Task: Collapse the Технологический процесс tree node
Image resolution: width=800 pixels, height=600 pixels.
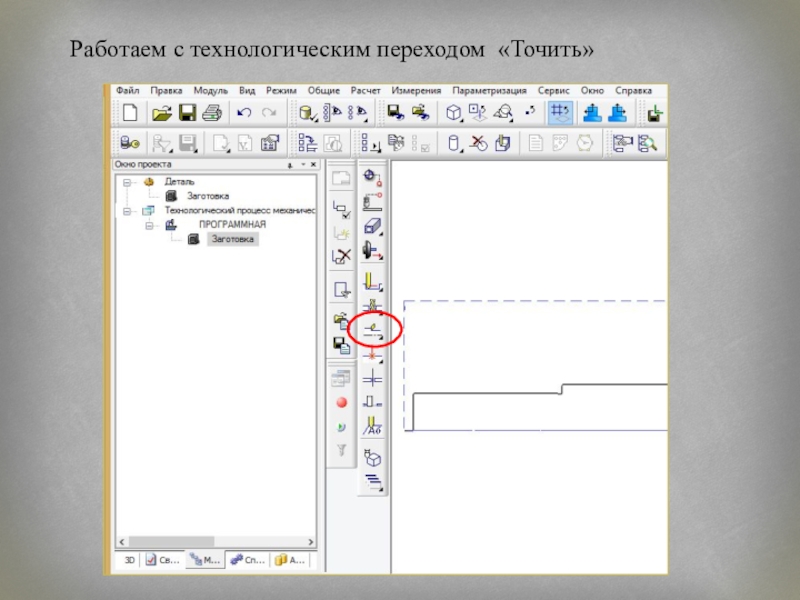Action: (x=127, y=211)
